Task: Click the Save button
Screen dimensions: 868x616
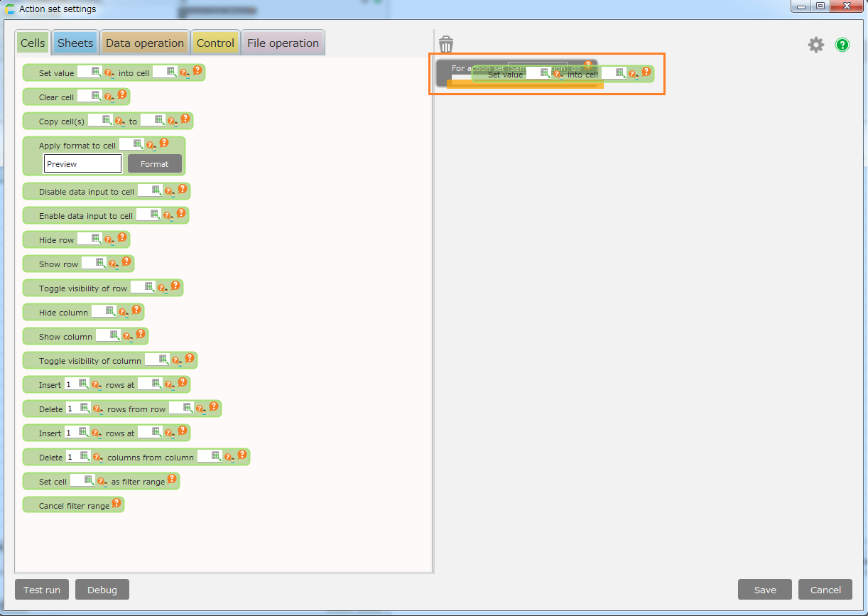Action: [x=765, y=590]
